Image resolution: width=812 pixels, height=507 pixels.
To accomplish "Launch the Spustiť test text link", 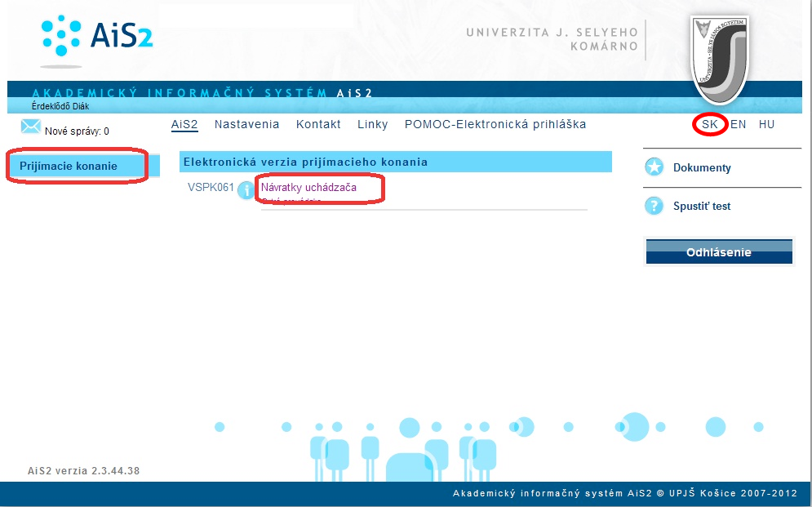I will point(702,206).
